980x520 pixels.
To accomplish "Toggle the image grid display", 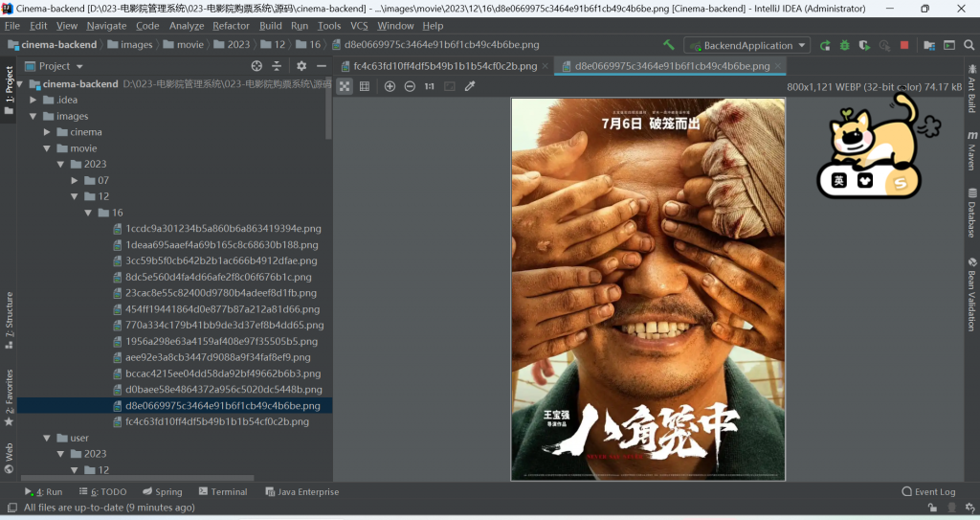I will [365, 86].
